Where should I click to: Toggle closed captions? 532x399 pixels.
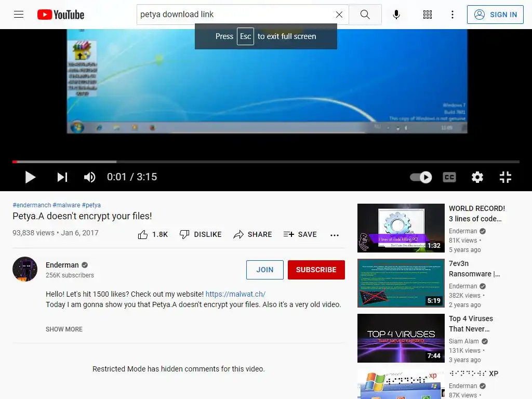point(449,177)
